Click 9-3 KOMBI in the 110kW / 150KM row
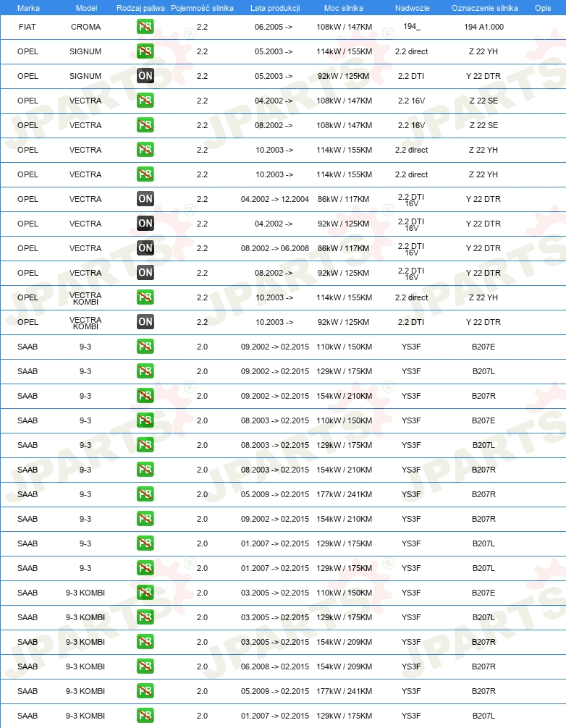 tap(85, 593)
